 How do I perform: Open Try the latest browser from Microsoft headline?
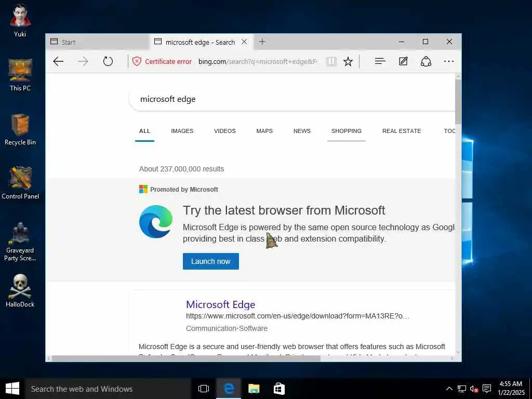284,210
